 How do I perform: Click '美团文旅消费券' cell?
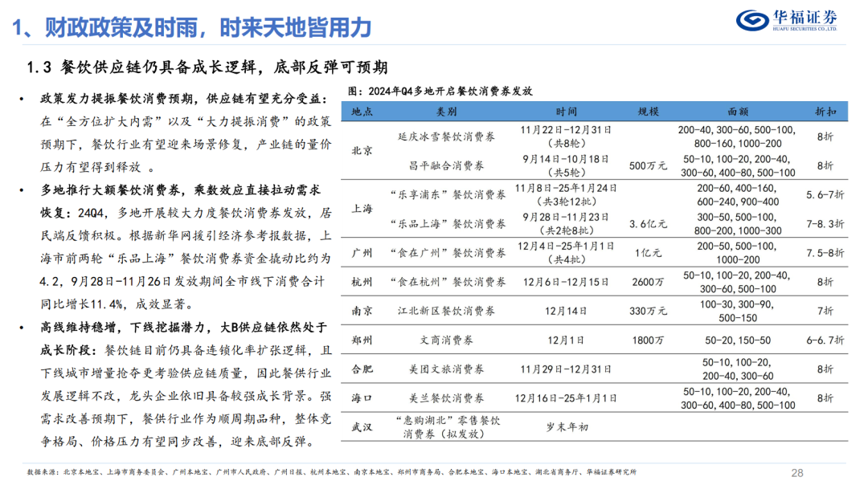[x=446, y=369]
